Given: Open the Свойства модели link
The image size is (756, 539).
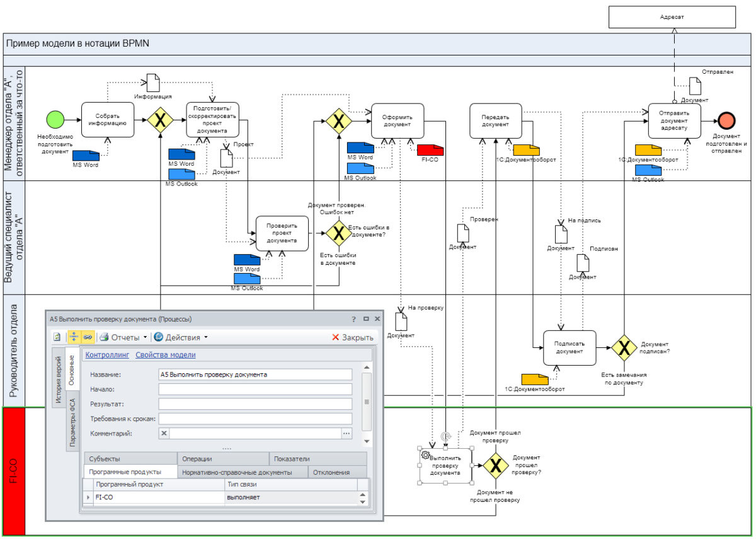Looking at the screenshot, I should pos(165,356).
